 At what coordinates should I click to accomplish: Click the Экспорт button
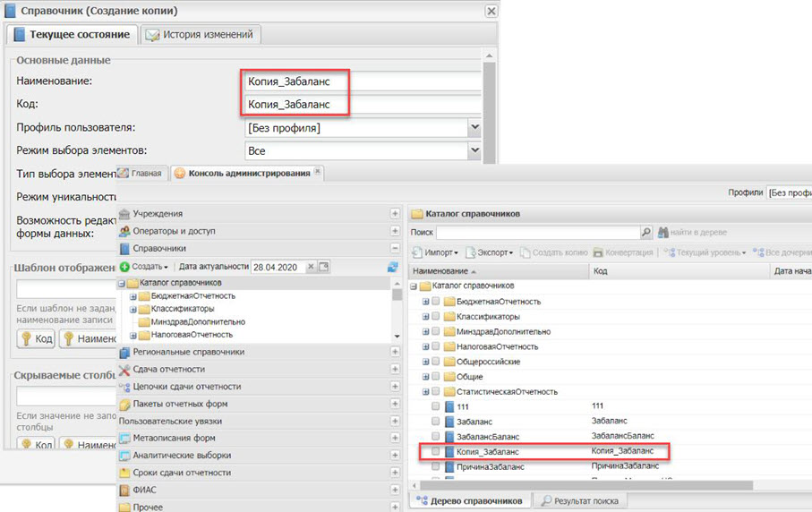(x=492, y=252)
